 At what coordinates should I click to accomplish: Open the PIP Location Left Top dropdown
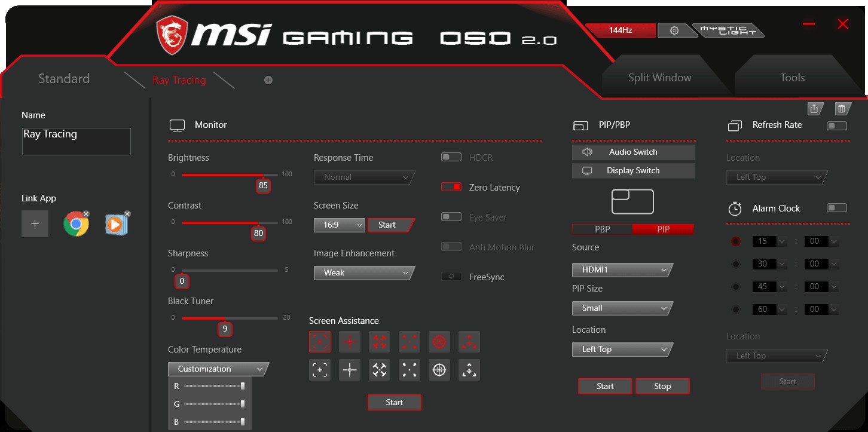(622, 350)
